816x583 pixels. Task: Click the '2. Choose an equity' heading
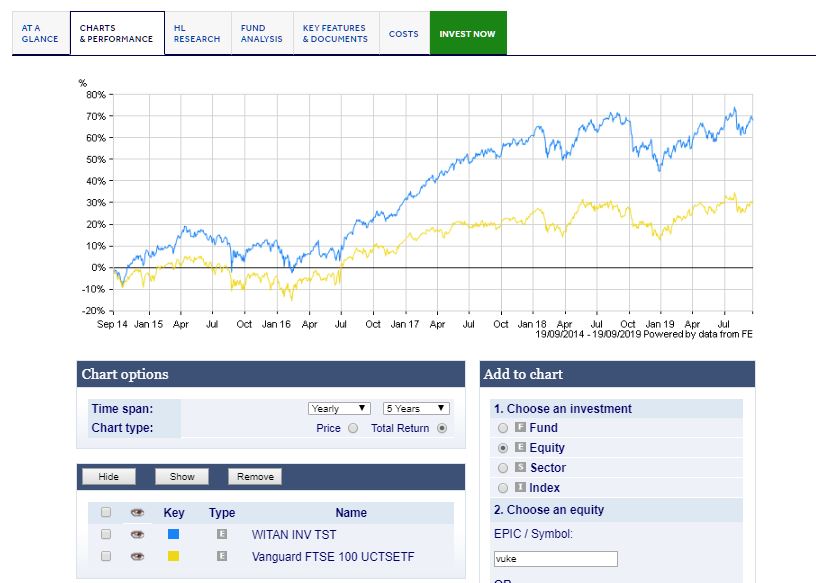coord(549,510)
